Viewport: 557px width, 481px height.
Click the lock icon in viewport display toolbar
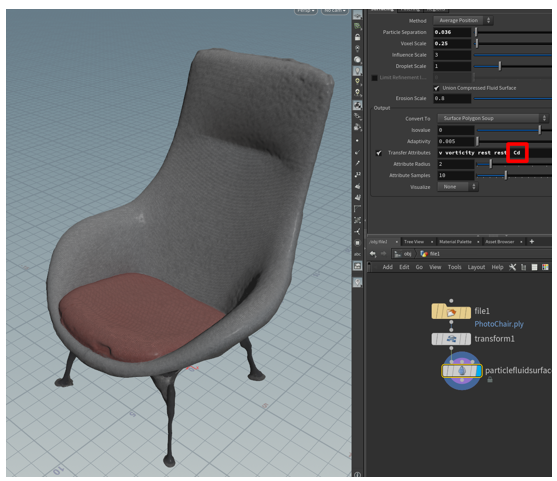357,37
